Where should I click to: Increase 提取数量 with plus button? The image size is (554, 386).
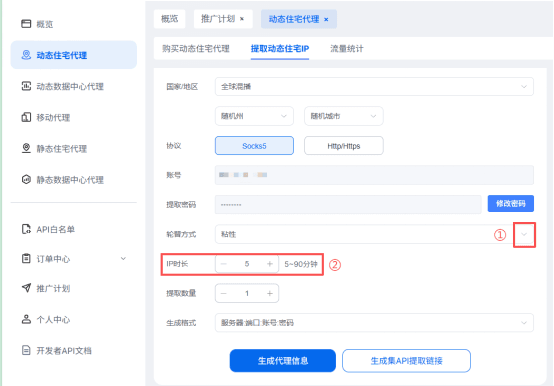pos(270,293)
